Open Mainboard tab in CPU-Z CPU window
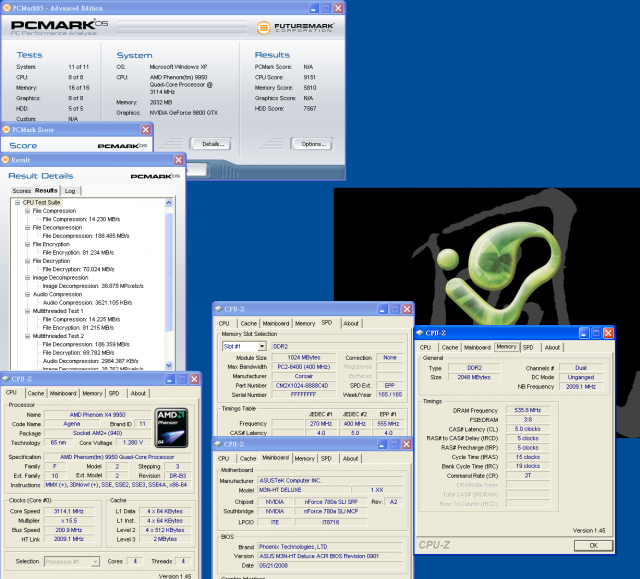This screenshot has height=579, width=640. pos(63,393)
